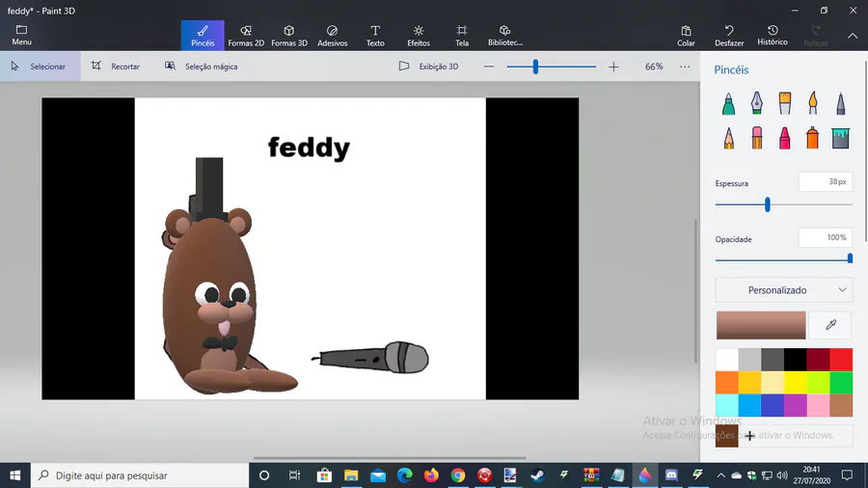The width and height of the screenshot is (868, 488).
Task: Pick the black color swatch
Action: click(795, 359)
